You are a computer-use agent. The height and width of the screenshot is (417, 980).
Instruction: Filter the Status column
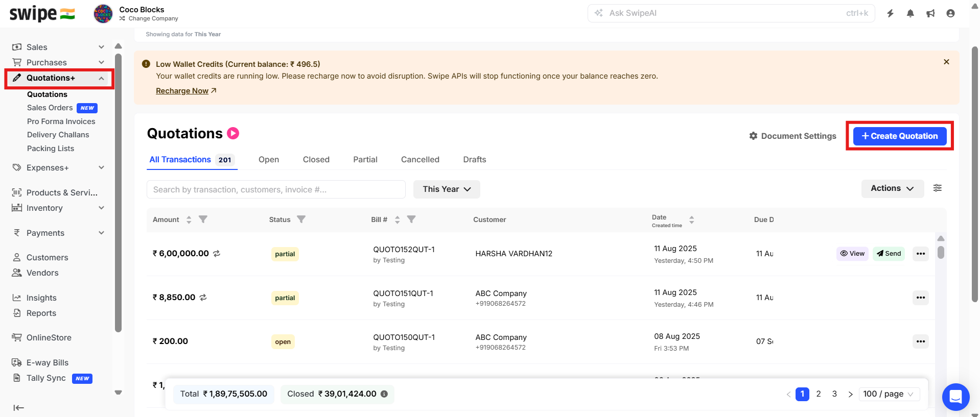coord(301,219)
